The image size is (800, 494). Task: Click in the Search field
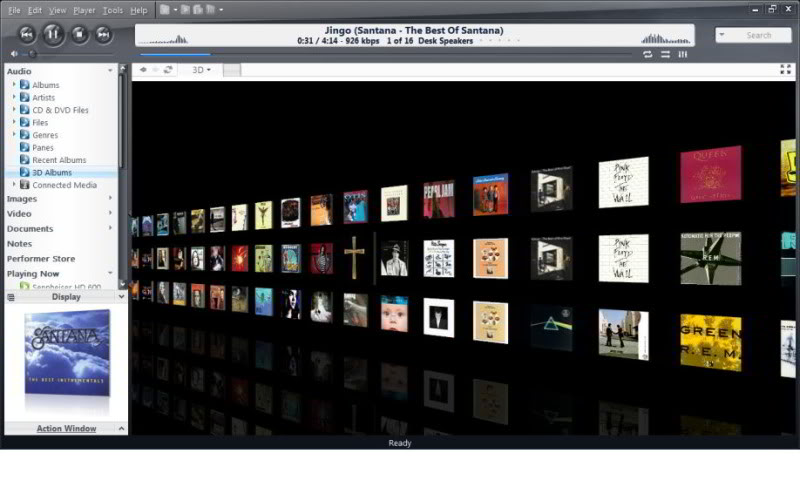tap(759, 35)
